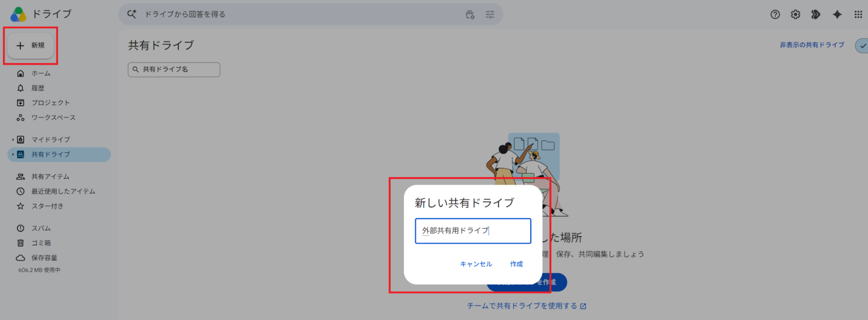
Task: Click the clock icon beside 最近使用したアイテム
Action: coord(20,191)
